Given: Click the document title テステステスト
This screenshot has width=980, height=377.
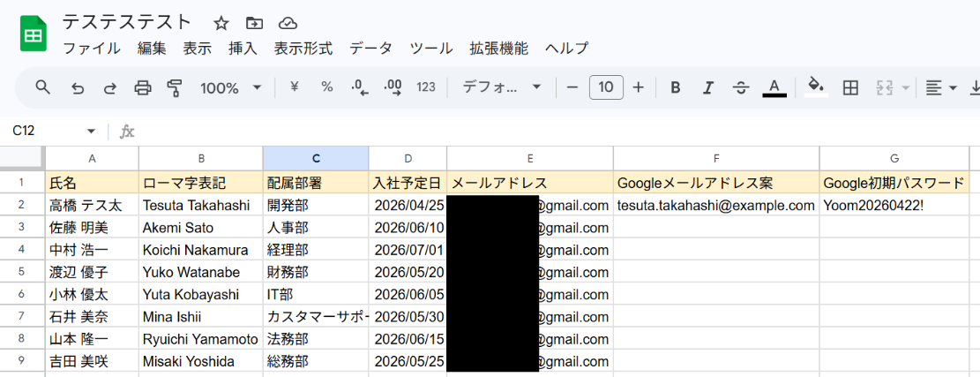Looking at the screenshot, I should pos(127,22).
